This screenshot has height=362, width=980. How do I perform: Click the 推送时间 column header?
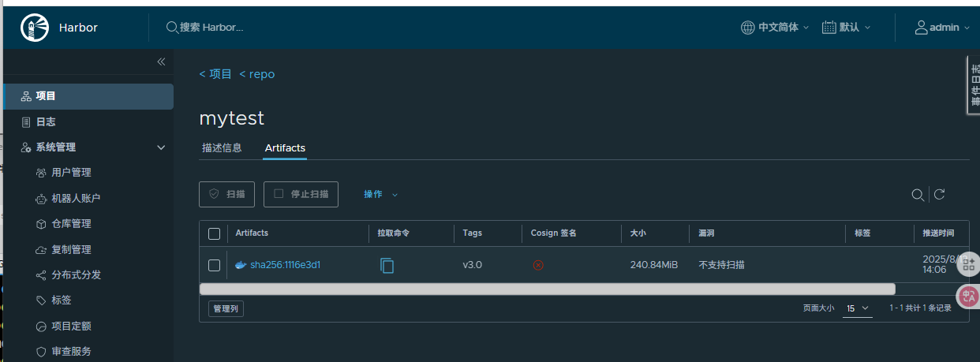coord(938,233)
